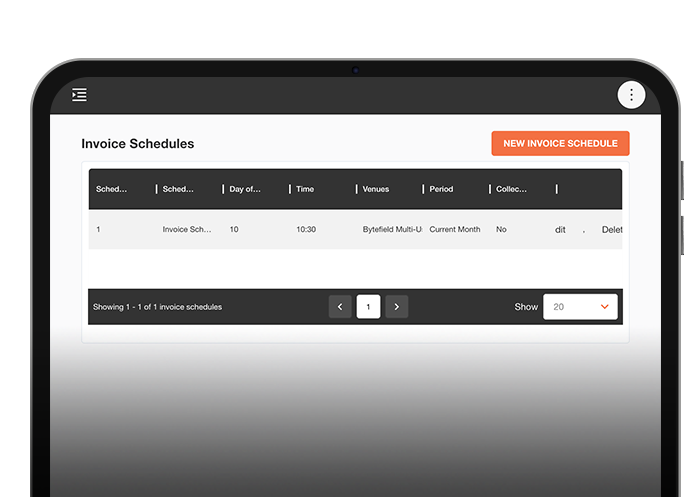Image resolution: width=684 pixels, height=497 pixels.
Task: Sort by the Period column header
Action: pos(441,189)
